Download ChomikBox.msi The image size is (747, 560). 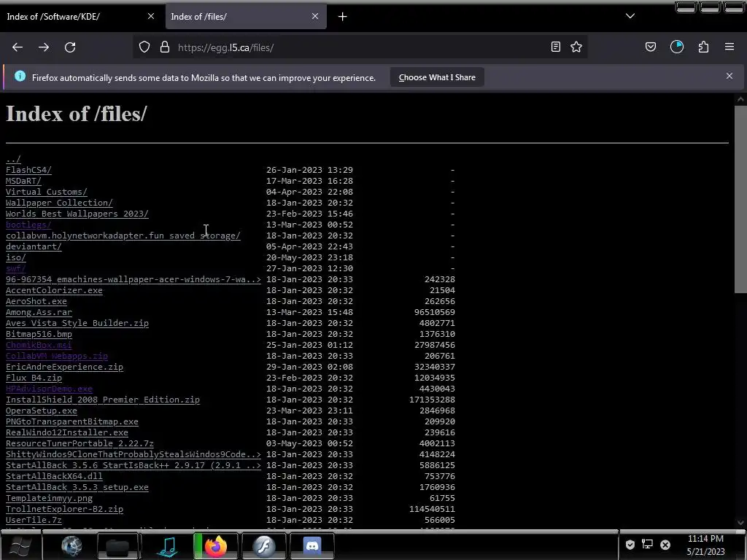39,345
